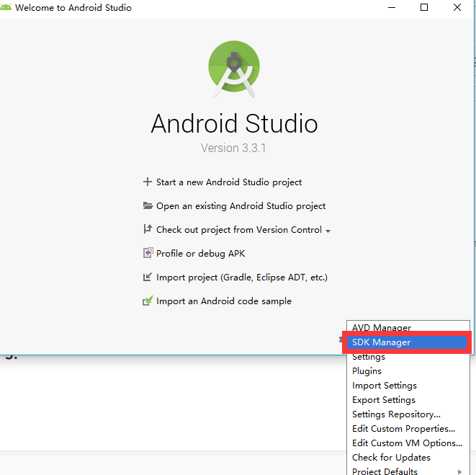Click the Version 3.3.1 text
476x475 pixels.
(x=233, y=148)
